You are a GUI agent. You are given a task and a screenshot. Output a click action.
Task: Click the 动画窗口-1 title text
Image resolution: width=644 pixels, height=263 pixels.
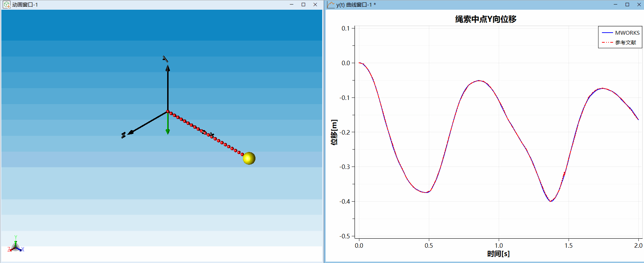click(25, 5)
